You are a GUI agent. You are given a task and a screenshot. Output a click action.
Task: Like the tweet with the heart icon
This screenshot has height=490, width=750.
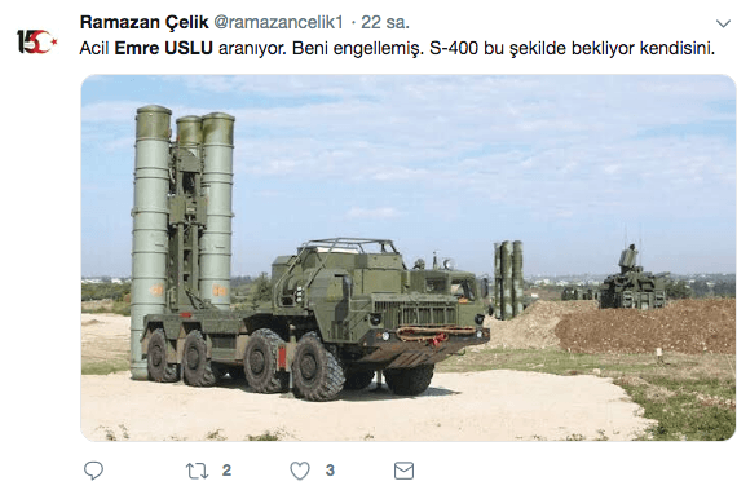coord(300,471)
